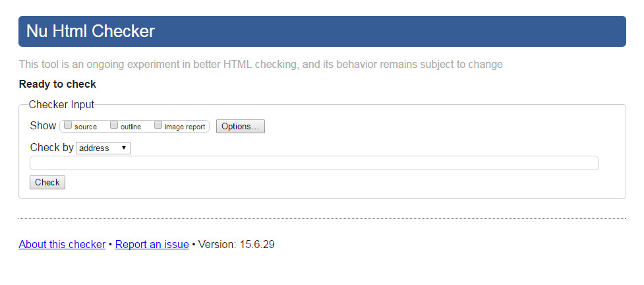Click the 'outline' label text
The width and height of the screenshot is (644, 285).
(x=131, y=127)
